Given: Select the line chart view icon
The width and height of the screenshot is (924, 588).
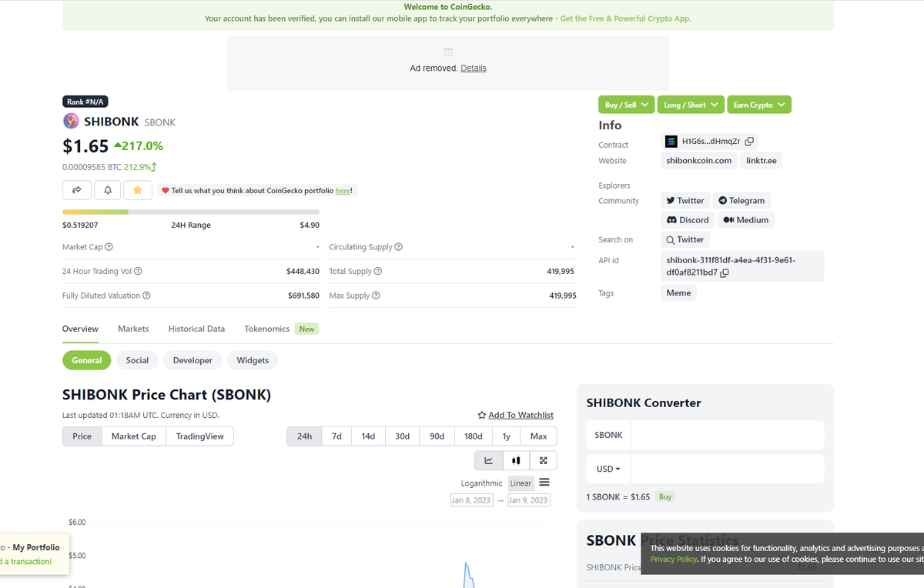Looking at the screenshot, I should tap(489, 460).
